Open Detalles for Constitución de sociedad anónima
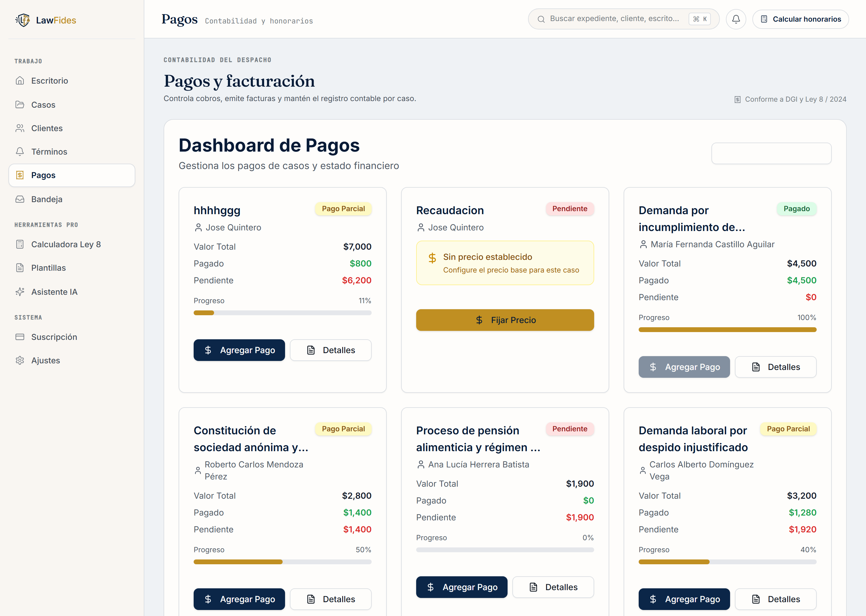 click(x=331, y=599)
